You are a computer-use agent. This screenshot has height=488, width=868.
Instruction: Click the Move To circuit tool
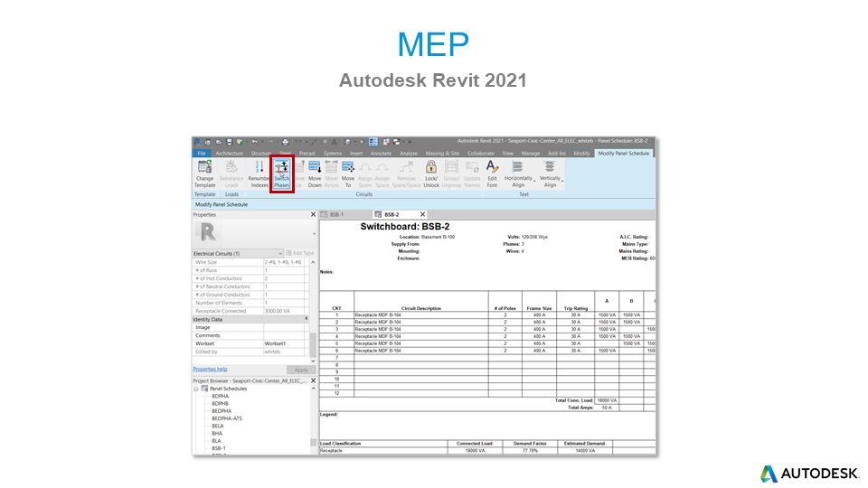coord(347,174)
